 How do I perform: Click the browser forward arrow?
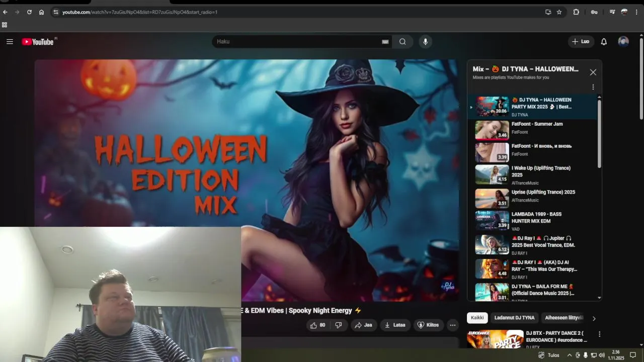[x=17, y=12]
